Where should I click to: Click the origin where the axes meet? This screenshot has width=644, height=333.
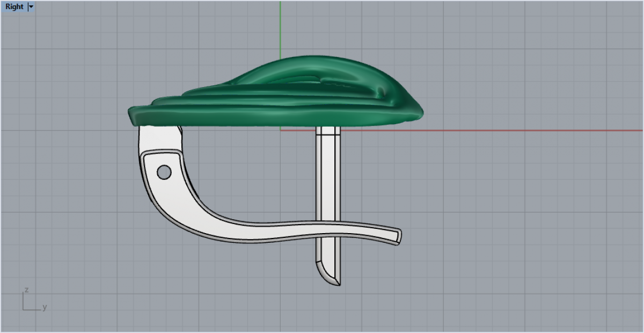click(280, 130)
